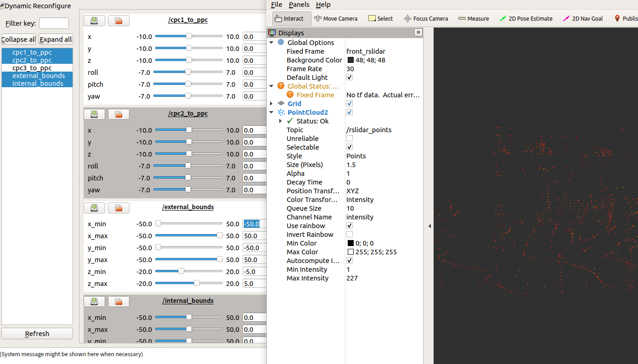Viewport: 638px width, 364px height.
Task: Click the Grid display icon
Action: click(x=281, y=103)
